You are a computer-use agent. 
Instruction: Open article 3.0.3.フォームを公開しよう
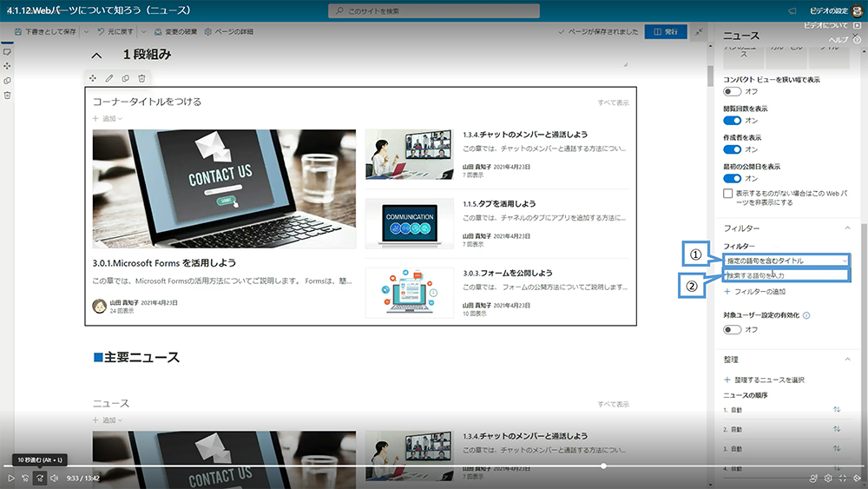click(508, 273)
